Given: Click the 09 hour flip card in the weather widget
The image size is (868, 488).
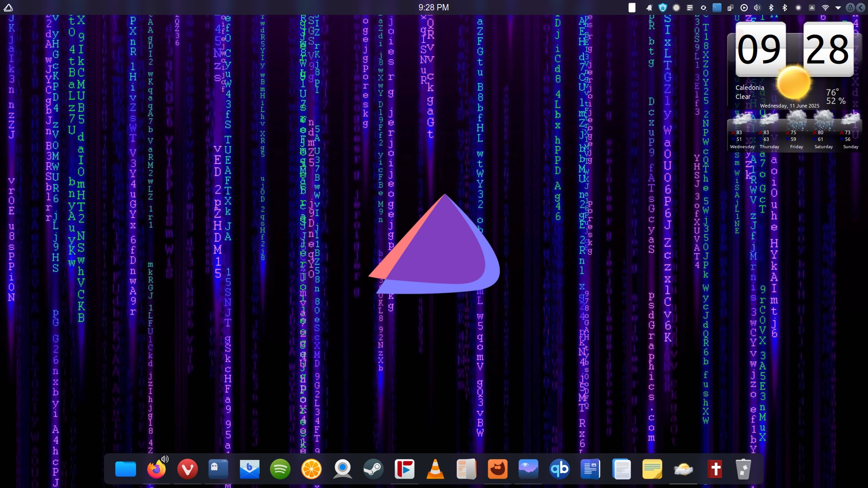Looking at the screenshot, I should pyautogui.click(x=760, y=49).
